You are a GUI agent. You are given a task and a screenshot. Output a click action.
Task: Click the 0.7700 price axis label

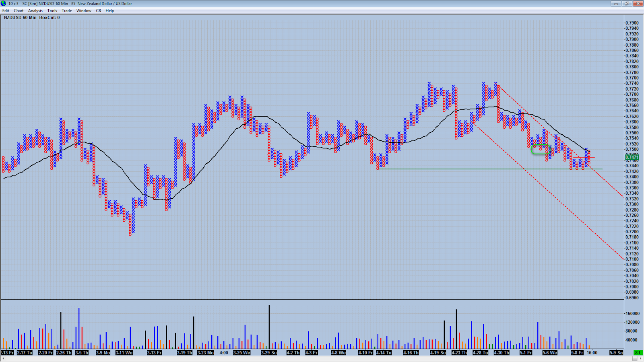tap(632, 95)
